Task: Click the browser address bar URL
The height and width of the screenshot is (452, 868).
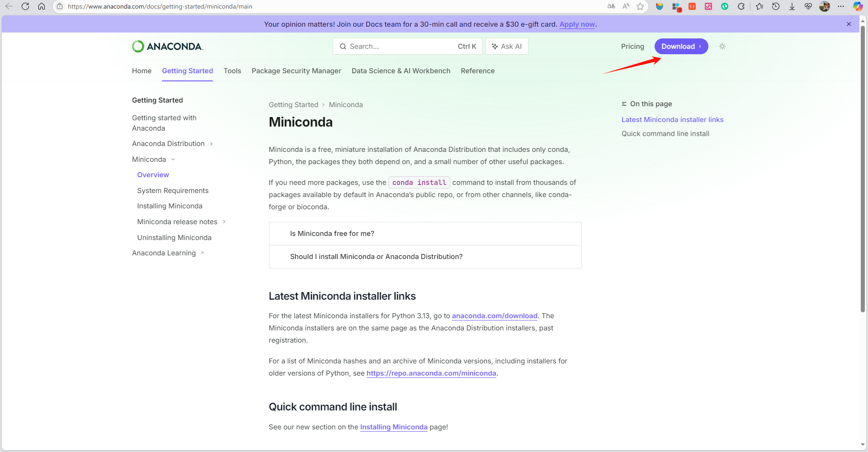Action: [160, 6]
